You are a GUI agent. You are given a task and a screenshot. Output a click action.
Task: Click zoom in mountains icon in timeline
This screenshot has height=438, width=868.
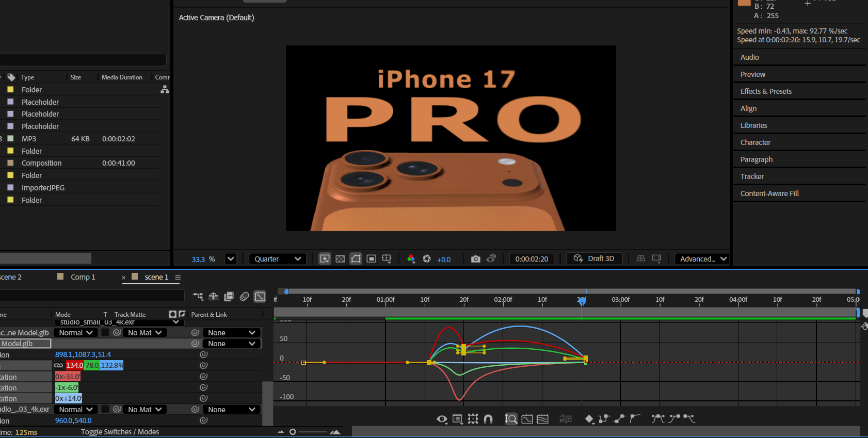pyautogui.click(x=335, y=432)
